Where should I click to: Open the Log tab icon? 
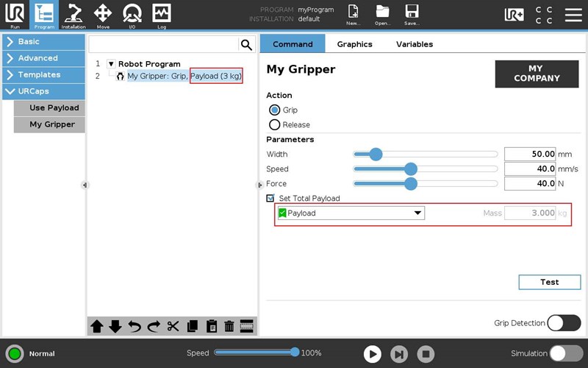pyautogui.click(x=161, y=14)
